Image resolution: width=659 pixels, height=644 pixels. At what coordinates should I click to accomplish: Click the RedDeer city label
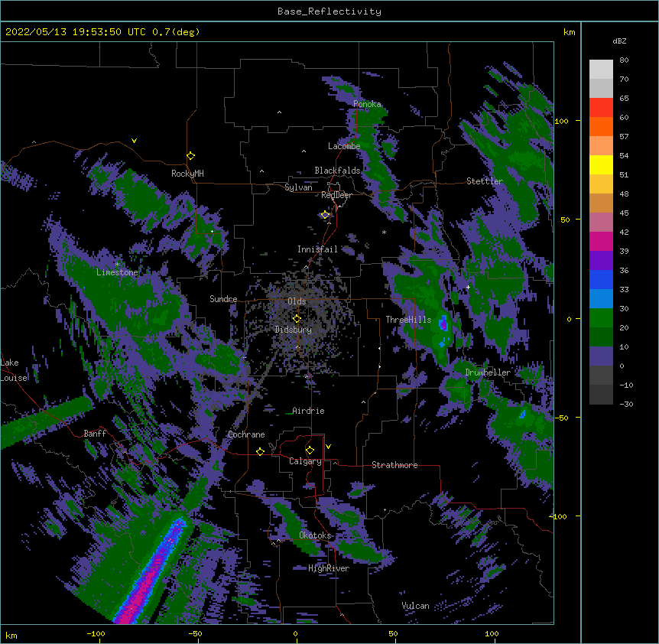tap(336, 195)
